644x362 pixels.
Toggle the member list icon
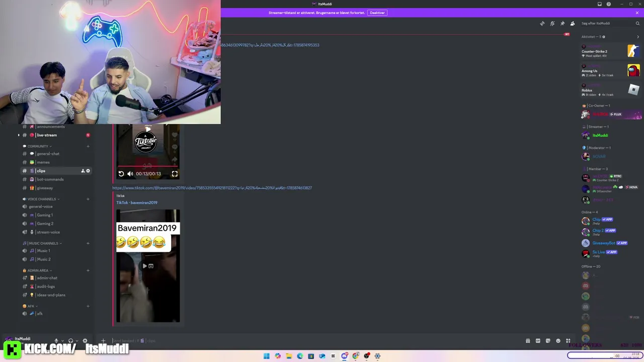tap(573, 23)
